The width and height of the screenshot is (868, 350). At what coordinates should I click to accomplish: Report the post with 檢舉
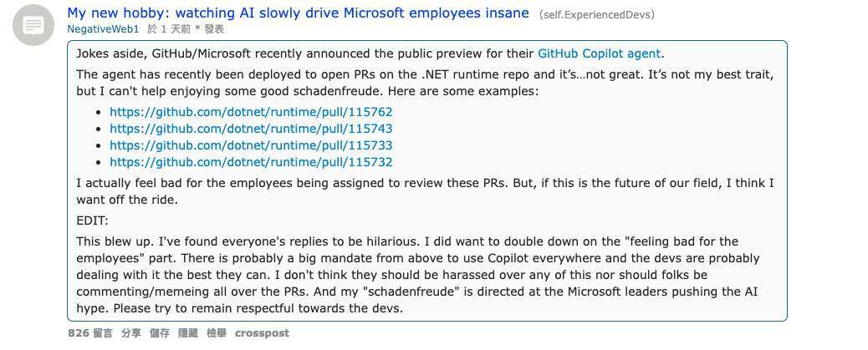click(217, 332)
